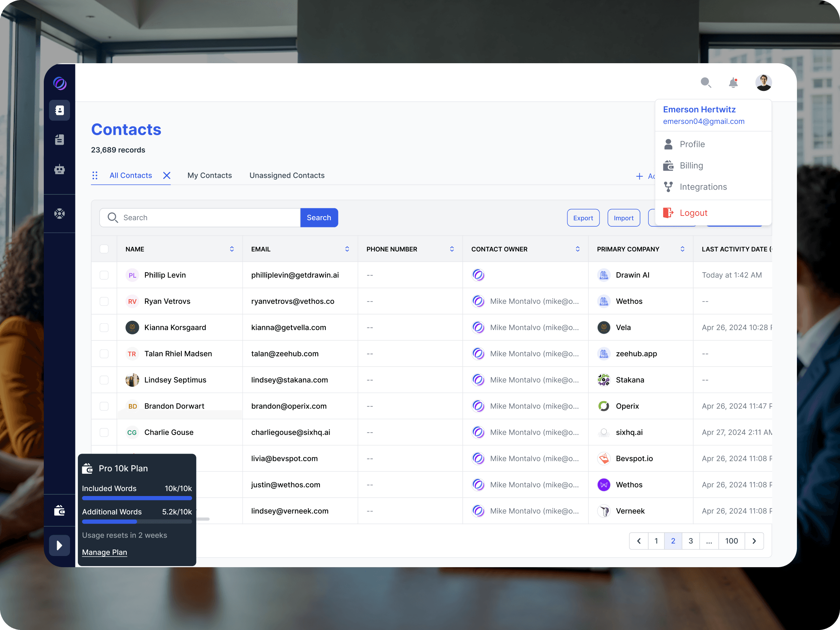Open the robot assistant sidebar icon
The width and height of the screenshot is (840, 630).
tap(59, 169)
